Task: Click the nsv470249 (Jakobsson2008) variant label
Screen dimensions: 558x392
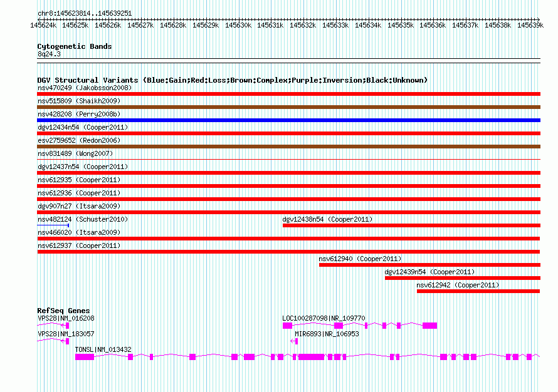Action: (85, 88)
